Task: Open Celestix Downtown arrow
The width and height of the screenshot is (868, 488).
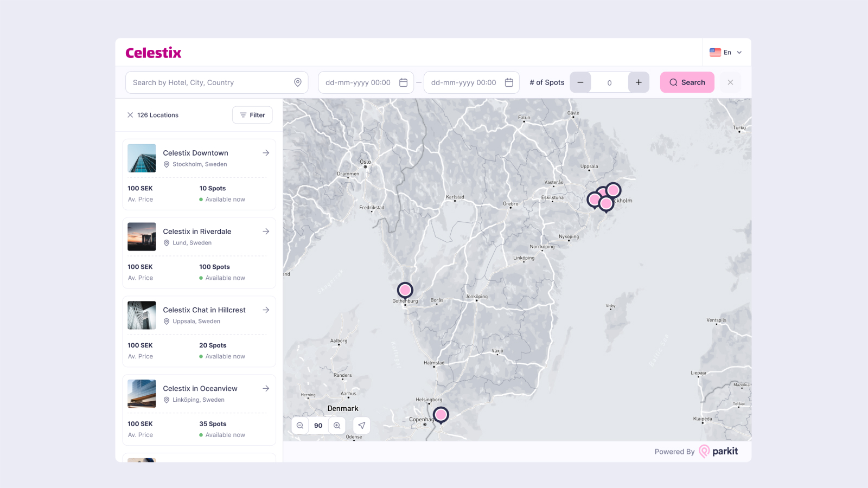Action: point(266,153)
